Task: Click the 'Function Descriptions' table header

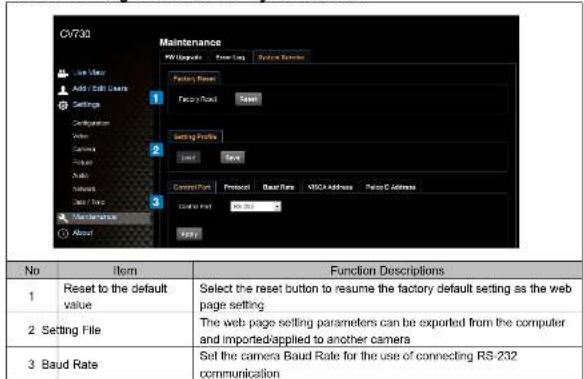Action: [x=387, y=271]
